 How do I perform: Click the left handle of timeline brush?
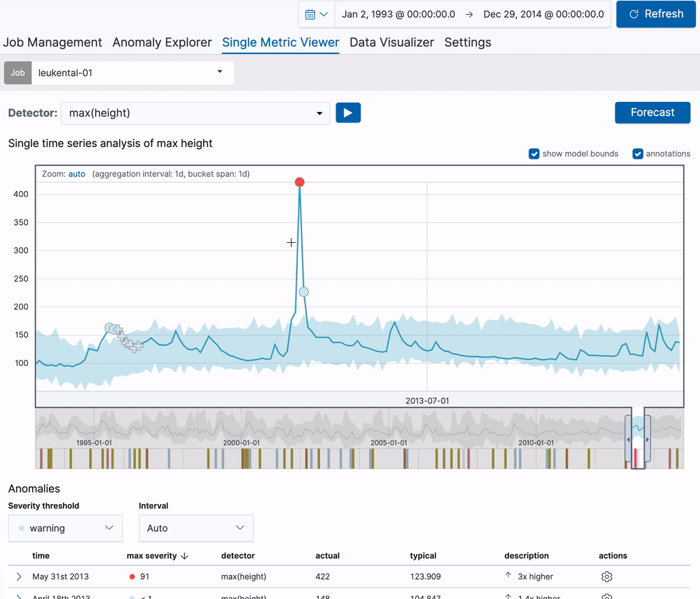click(x=628, y=440)
